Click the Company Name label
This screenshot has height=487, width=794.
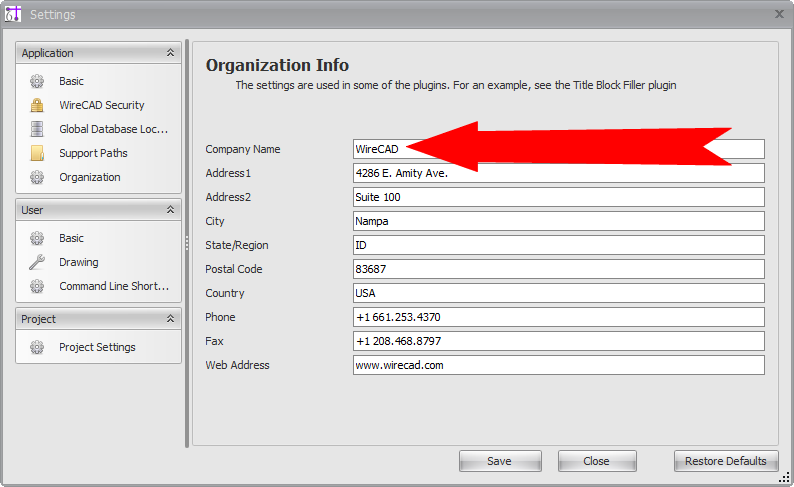pos(243,149)
